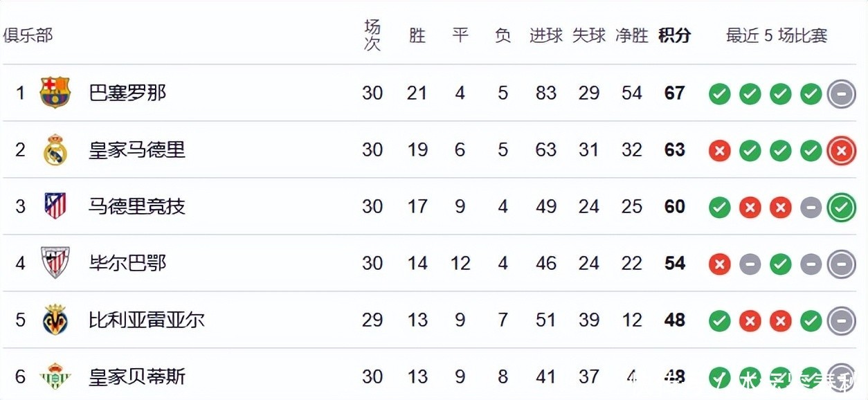Sort table by 积分 column
Screen dimensions: 868x400
pos(674,35)
